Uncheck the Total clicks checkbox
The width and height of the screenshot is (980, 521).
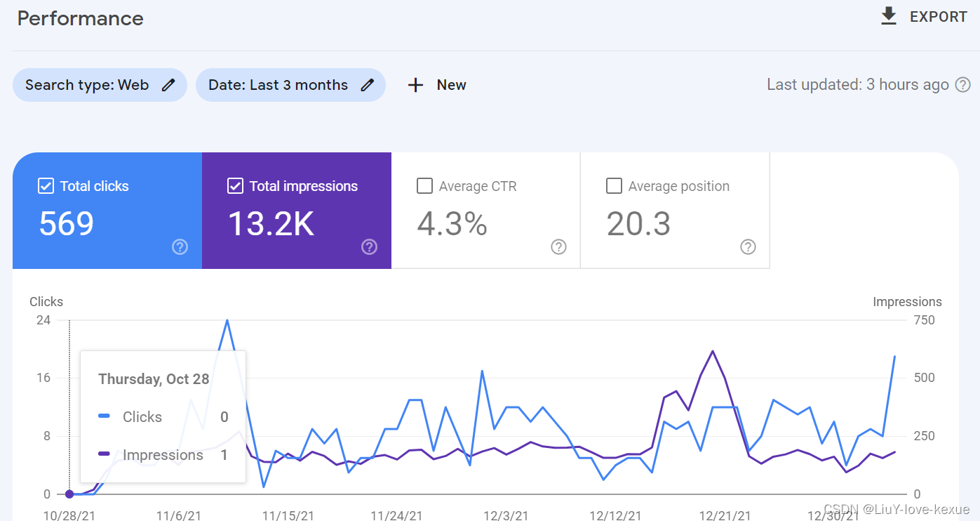46,186
